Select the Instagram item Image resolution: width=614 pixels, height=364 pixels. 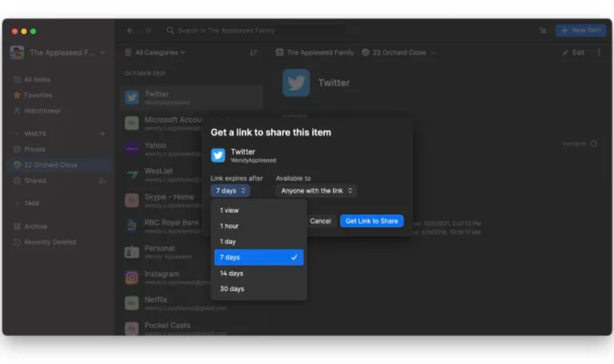click(165, 277)
